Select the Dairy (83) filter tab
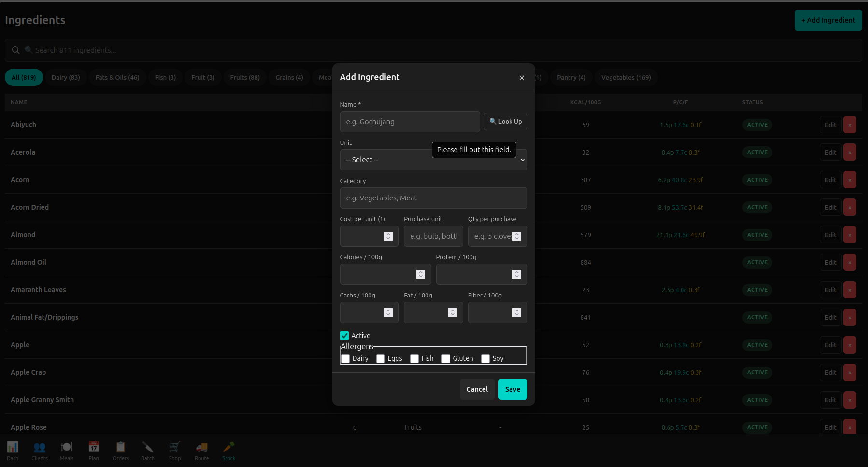Screen dimensions: 868x467 coord(66,77)
